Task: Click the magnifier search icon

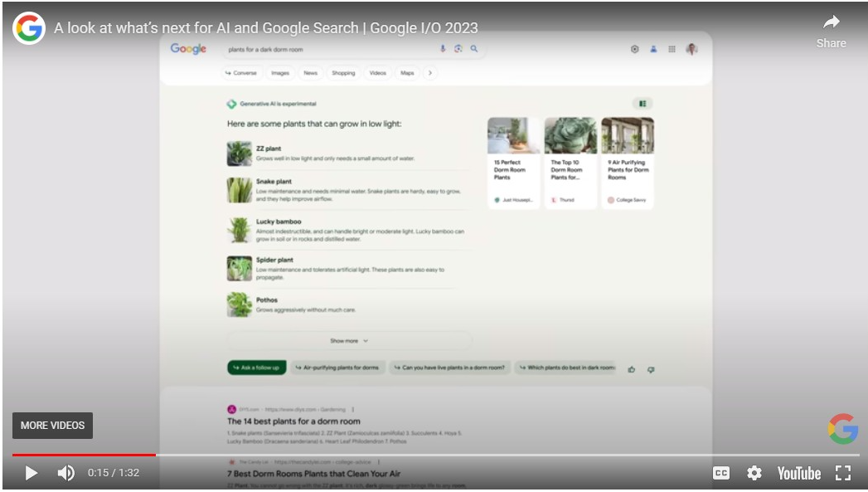Action: (474, 49)
